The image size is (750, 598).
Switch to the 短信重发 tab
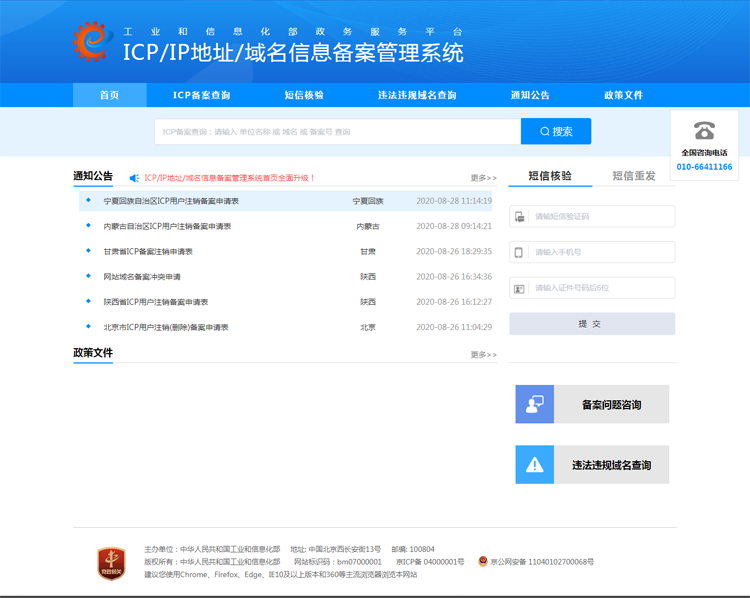point(634,176)
